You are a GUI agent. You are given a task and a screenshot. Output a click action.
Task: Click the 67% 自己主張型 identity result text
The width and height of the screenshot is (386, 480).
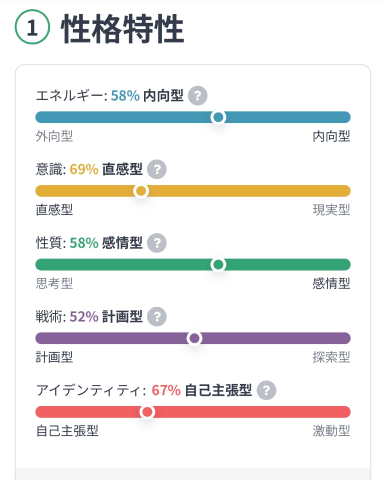pos(202,390)
